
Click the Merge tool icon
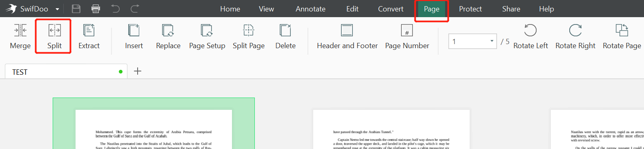point(20,31)
